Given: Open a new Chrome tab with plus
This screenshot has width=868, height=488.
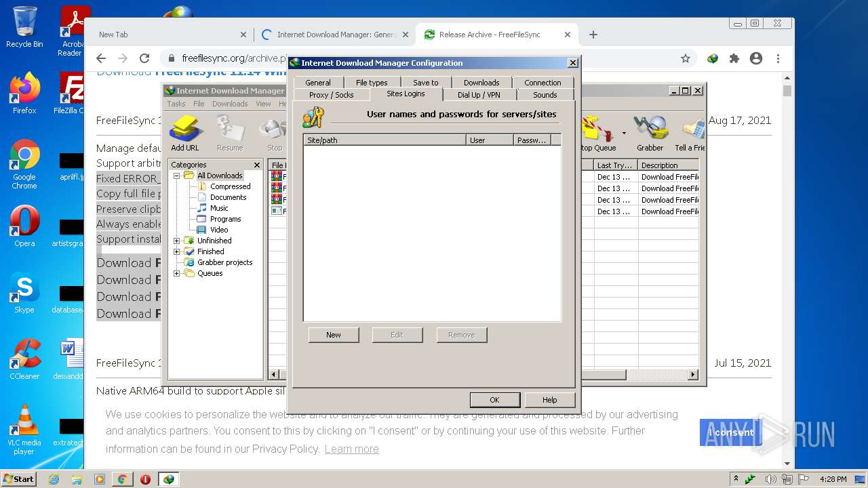Looking at the screenshot, I should pyautogui.click(x=593, y=35).
